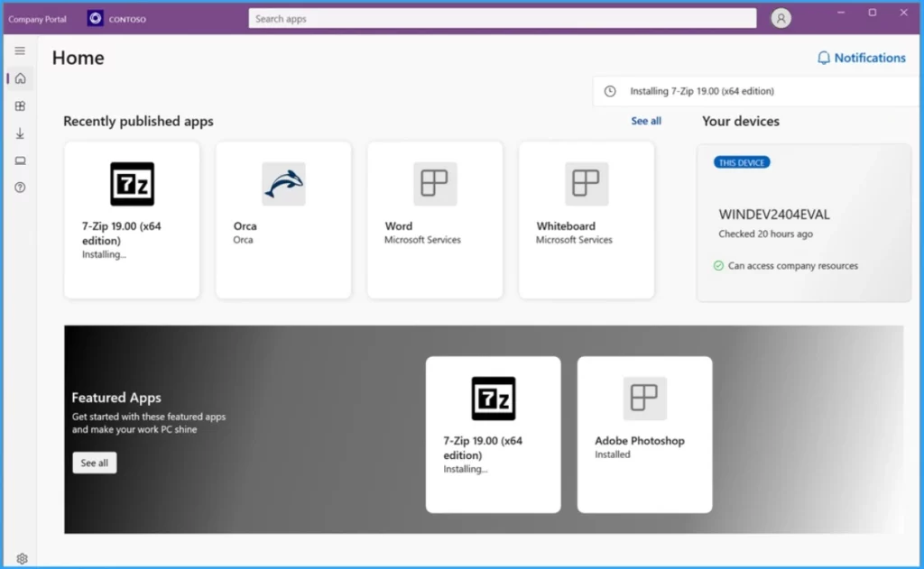Click 'Word' app title text
Image resolution: width=924 pixels, height=569 pixels.
[x=398, y=226]
